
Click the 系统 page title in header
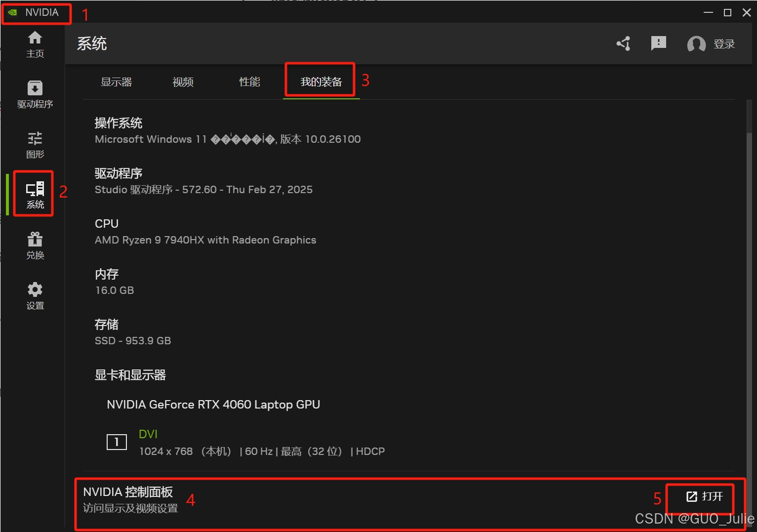92,43
